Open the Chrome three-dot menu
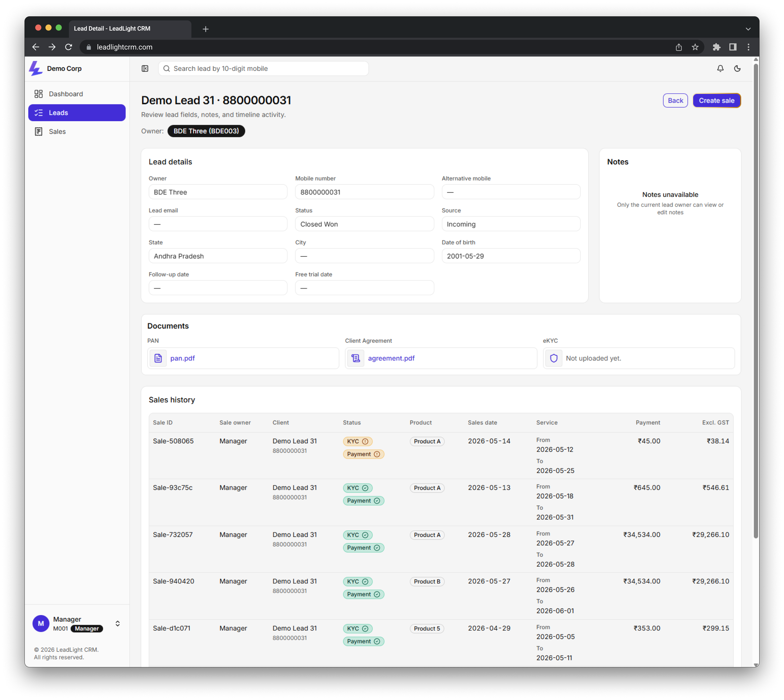Screen dimensions: 784x700 point(748,47)
